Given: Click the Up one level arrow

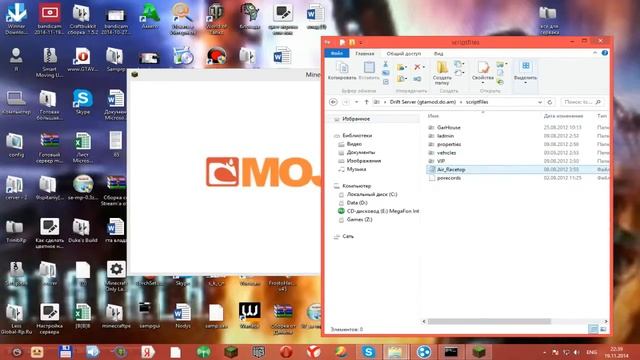Looking at the screenshot, I should coord(366,102).
